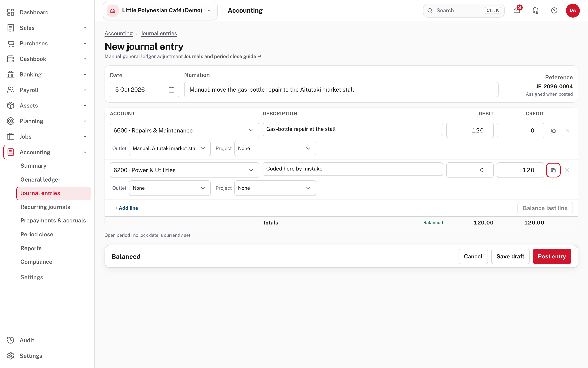Click the Narration text field
Screen dimensions: 588x368
coord(341,90)
